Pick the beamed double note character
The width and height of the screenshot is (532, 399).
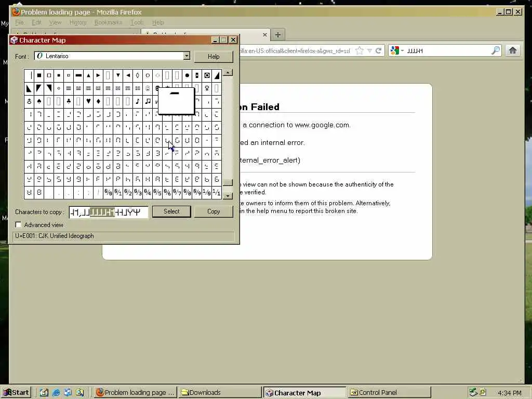148,101
